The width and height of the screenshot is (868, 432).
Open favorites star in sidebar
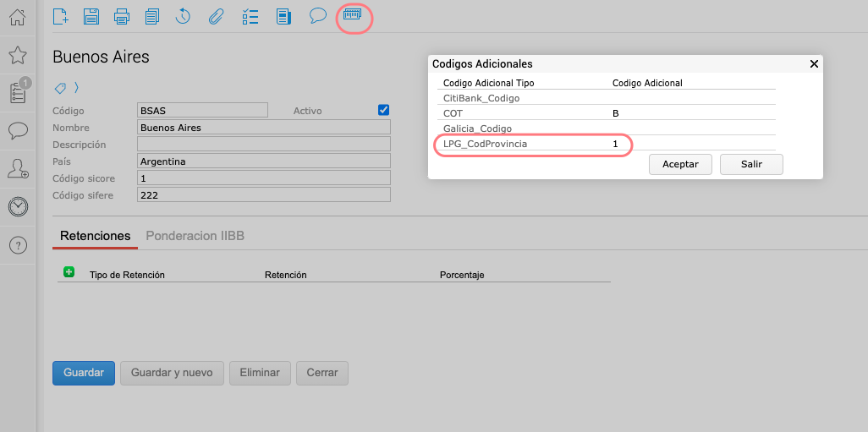coord(17,56)
